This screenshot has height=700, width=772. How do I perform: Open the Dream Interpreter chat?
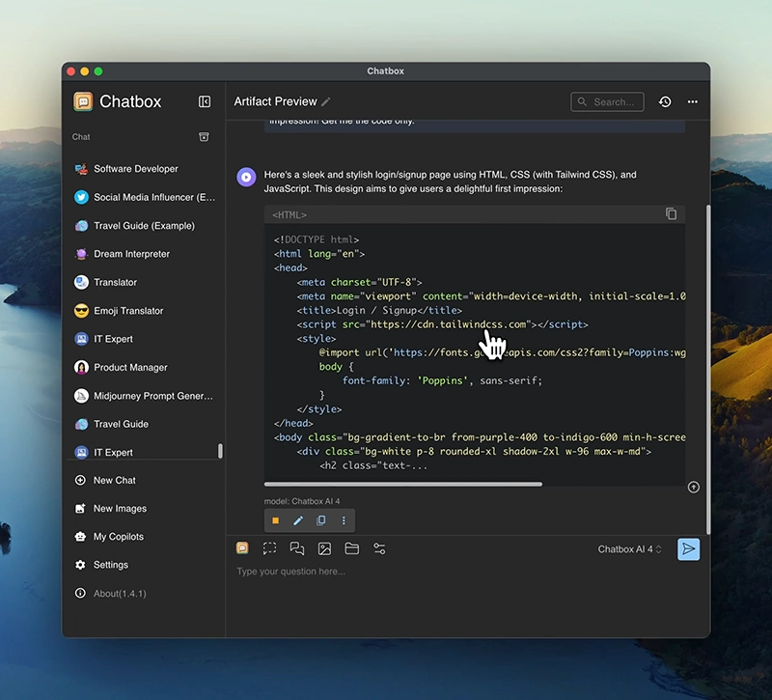[143, 254]
